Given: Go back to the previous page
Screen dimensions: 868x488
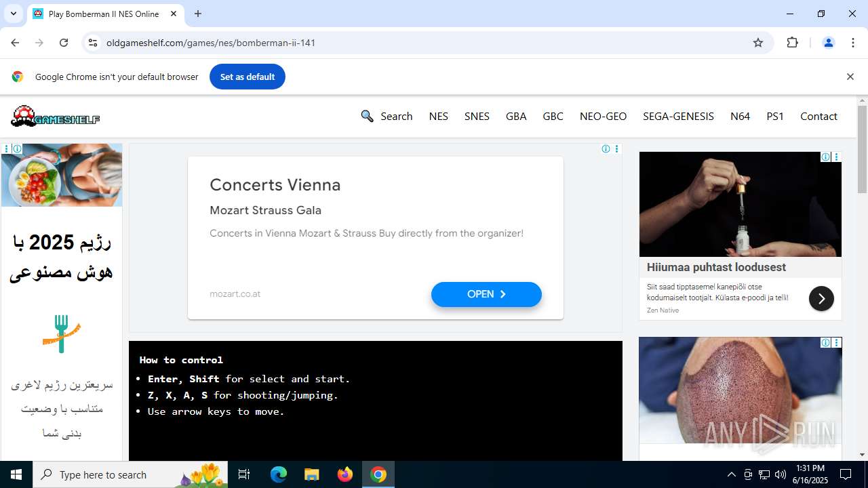Looking at the screenshot, I should [15, 43].
